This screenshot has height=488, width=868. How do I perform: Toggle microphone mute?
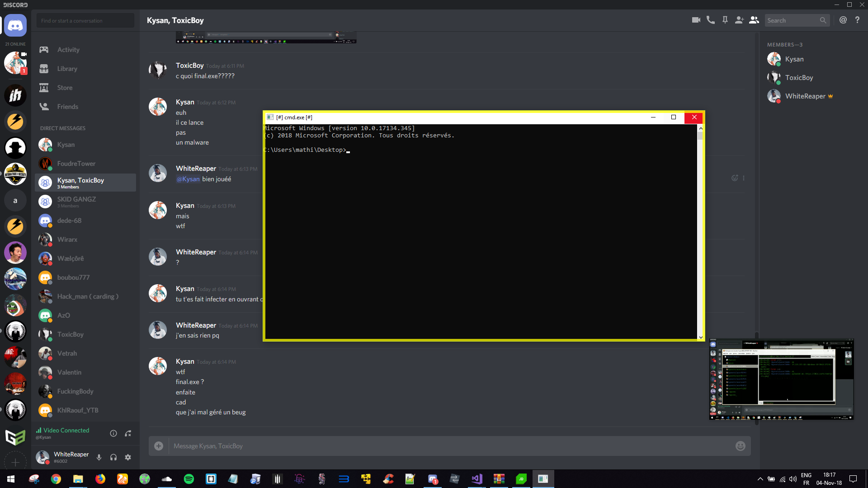coord(99,457)
